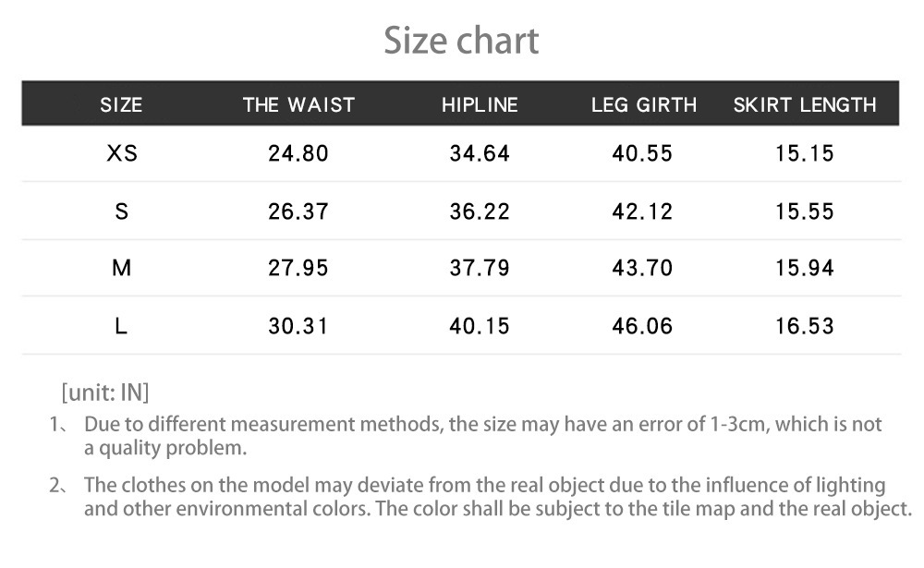Click the M size row label
Screen dimensions: 924x568
click(122, 268)
